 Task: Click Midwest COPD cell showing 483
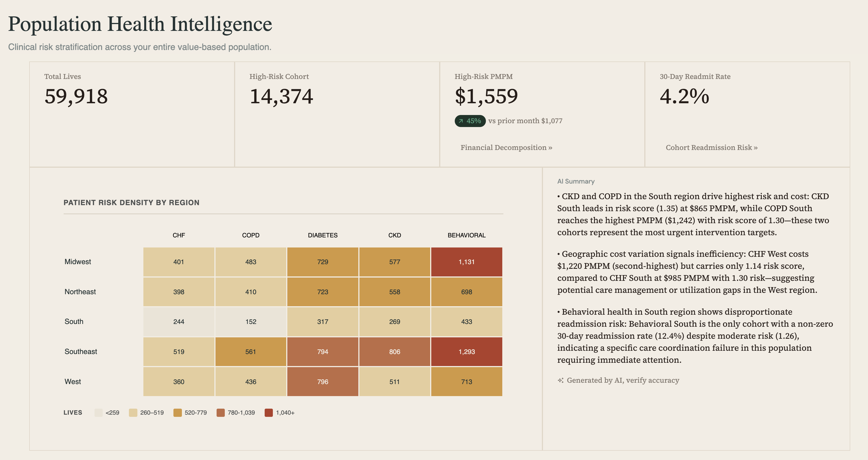[251, 262]
